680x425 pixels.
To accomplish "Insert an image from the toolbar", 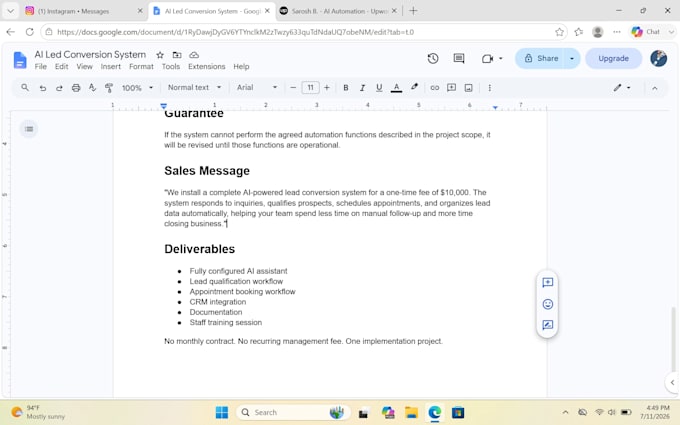I will point(468,88).
